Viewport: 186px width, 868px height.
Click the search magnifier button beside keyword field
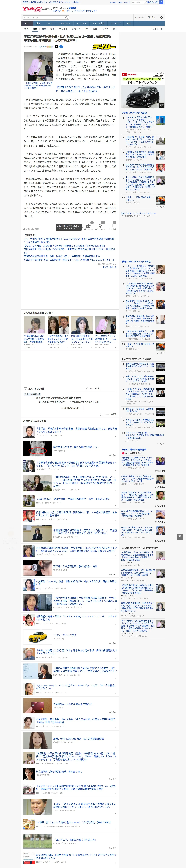coord(66,18)
